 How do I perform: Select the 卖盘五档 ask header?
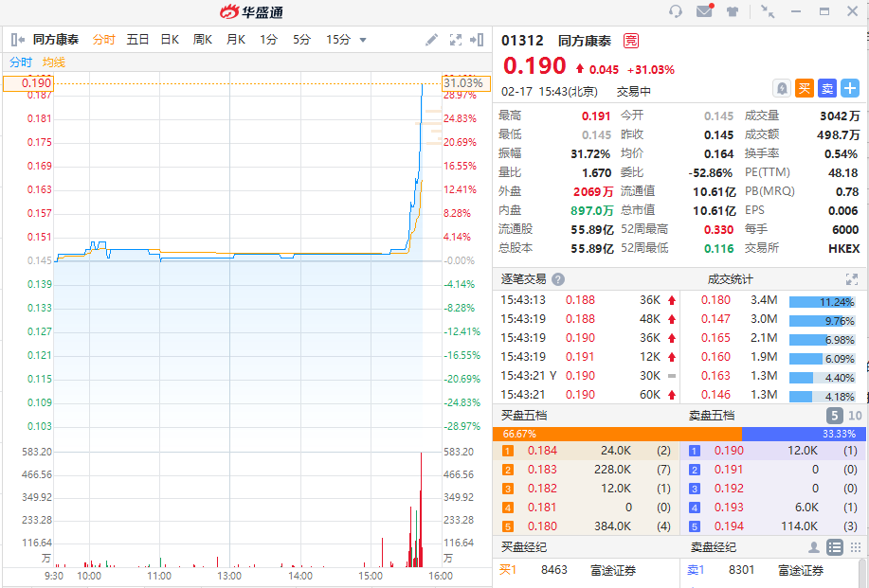[x=712, y=416]
